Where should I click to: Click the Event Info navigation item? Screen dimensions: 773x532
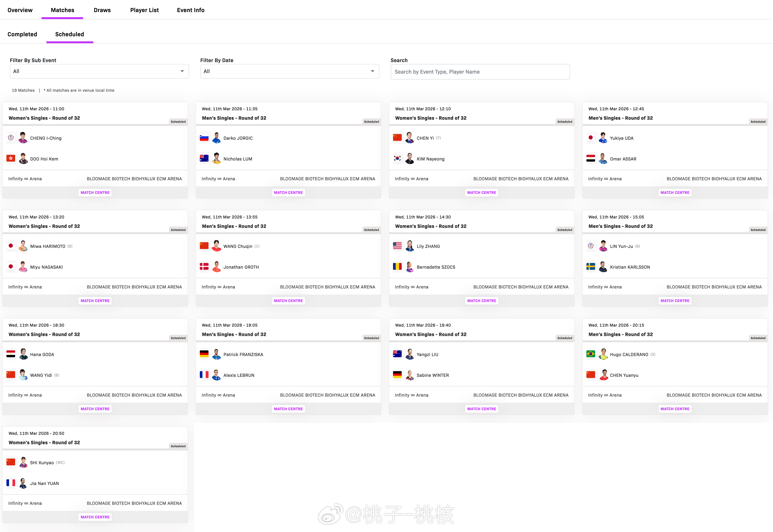coord(190,10)
